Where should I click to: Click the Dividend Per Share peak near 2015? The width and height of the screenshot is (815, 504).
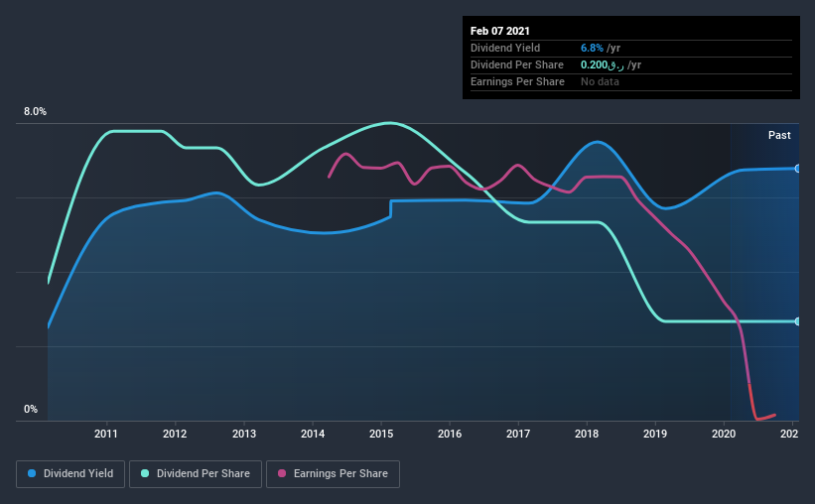[390, 123]
